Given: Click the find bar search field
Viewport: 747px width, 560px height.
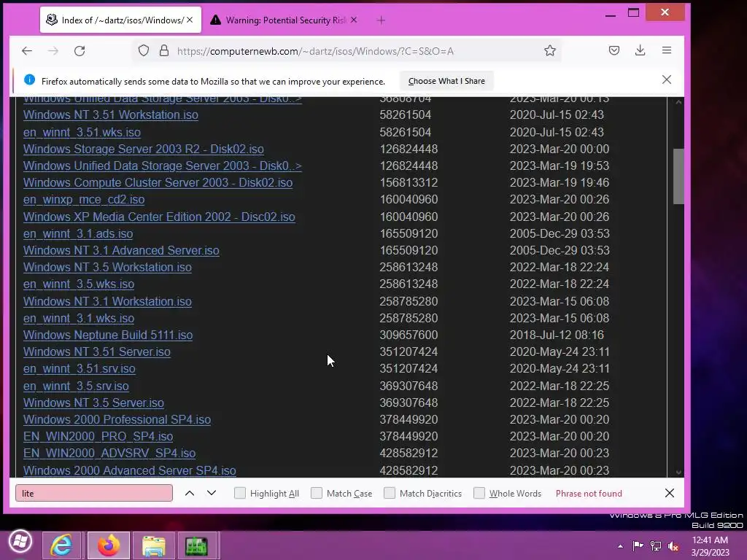Looking at the screenshot, I should (94, 494).
